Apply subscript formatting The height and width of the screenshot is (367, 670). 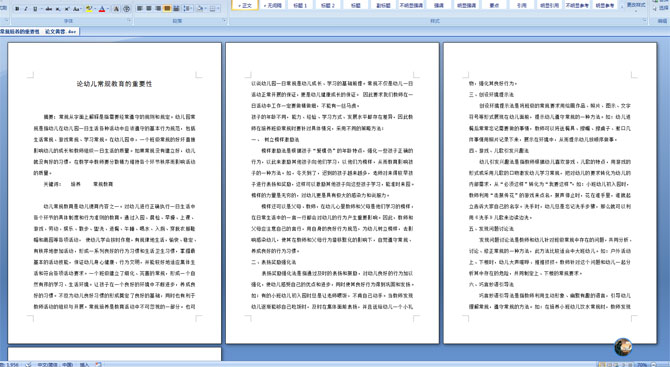click(x=58, y=9)
